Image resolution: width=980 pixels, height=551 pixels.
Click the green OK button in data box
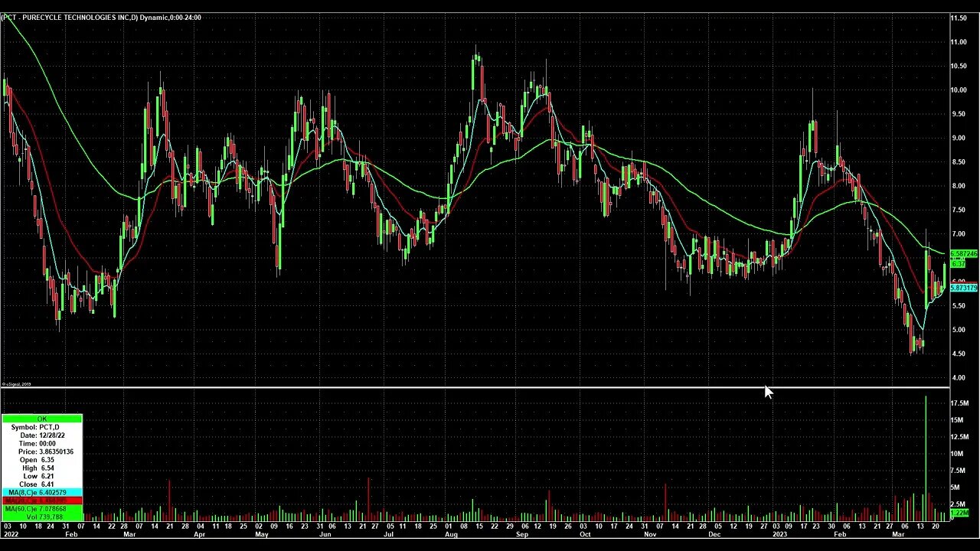(42, 419)
